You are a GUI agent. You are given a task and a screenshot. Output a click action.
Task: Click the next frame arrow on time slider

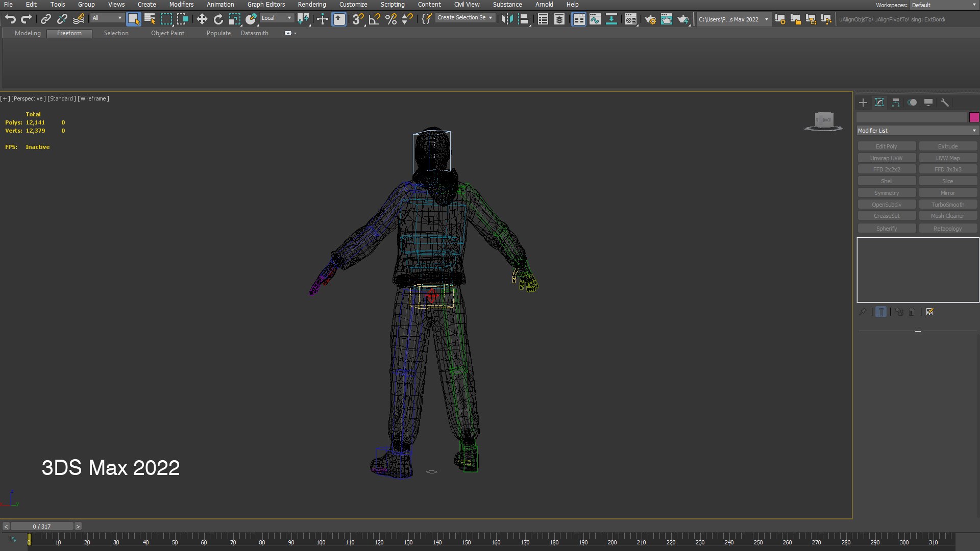coord(78,527)
